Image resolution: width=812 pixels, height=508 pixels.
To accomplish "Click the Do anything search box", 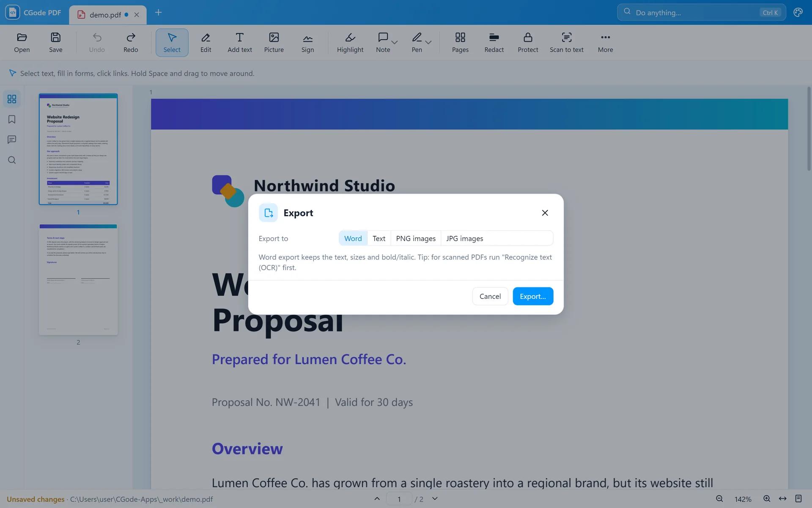I will 701,12.
